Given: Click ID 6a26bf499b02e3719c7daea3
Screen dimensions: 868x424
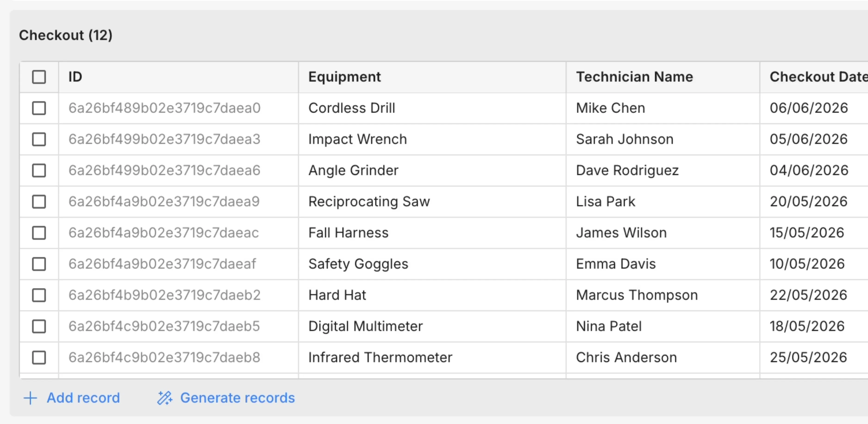Looking at the screenshot, I should pyautogui.click(x=164, y=139).
